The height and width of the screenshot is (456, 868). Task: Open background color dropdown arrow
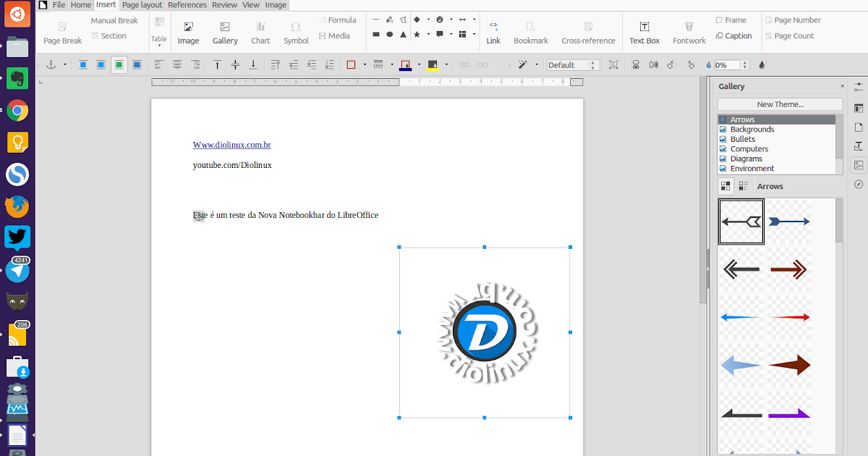click(446, 64)
